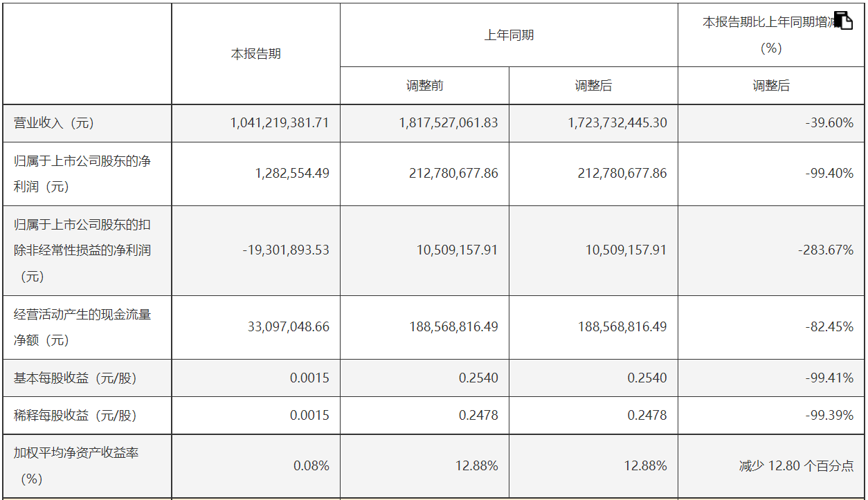Click the value 1,817,527,061.83
Image resolution: width=868 pixels, height=500 pixels.
click(449, 123)
